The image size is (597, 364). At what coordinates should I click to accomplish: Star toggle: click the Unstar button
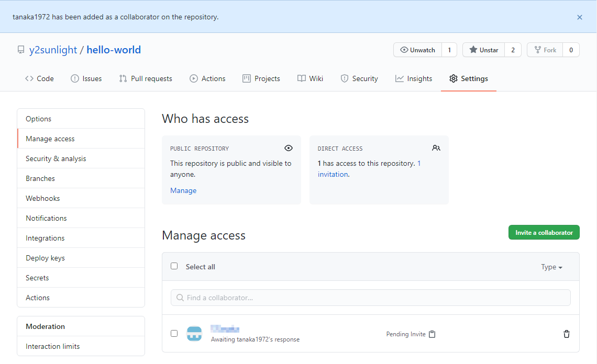[x=484, y=50]
